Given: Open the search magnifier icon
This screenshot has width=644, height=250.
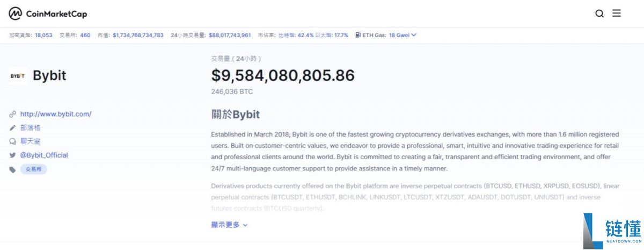Looking at the screenshot, I should pyautogui.click(x=599, y=13).
